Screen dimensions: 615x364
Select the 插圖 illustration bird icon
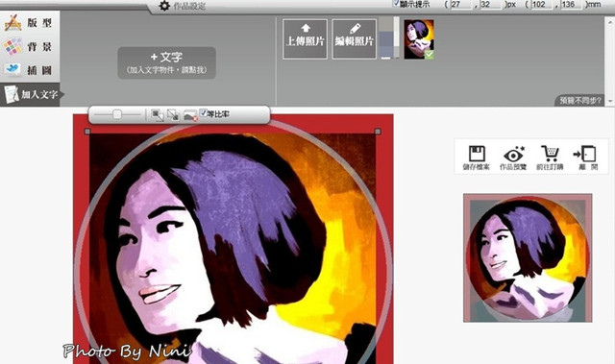click(x=12, y=69)
